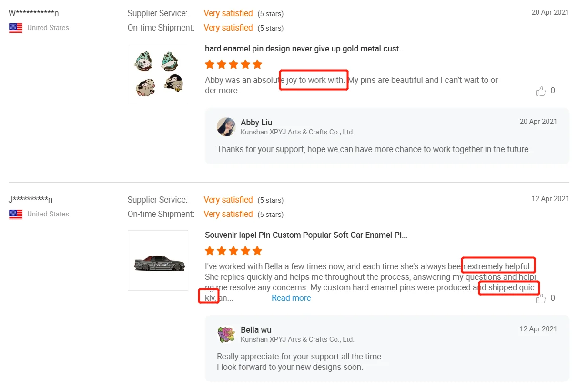Click Kunshan XPYJ company name under Abby Liu

click(x=297, y=132)
